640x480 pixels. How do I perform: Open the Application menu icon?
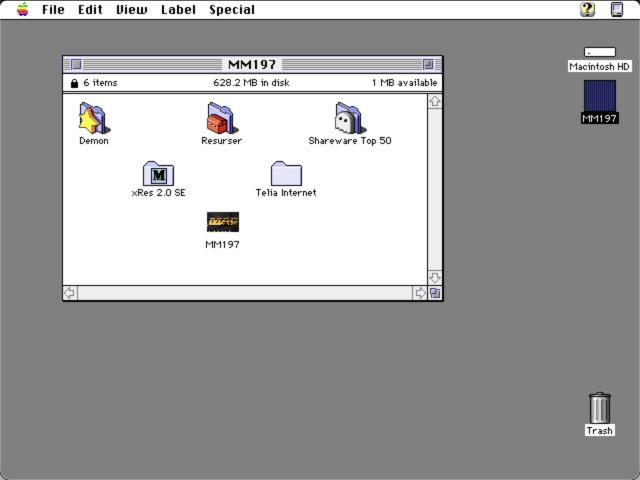[x=617, y=9]
